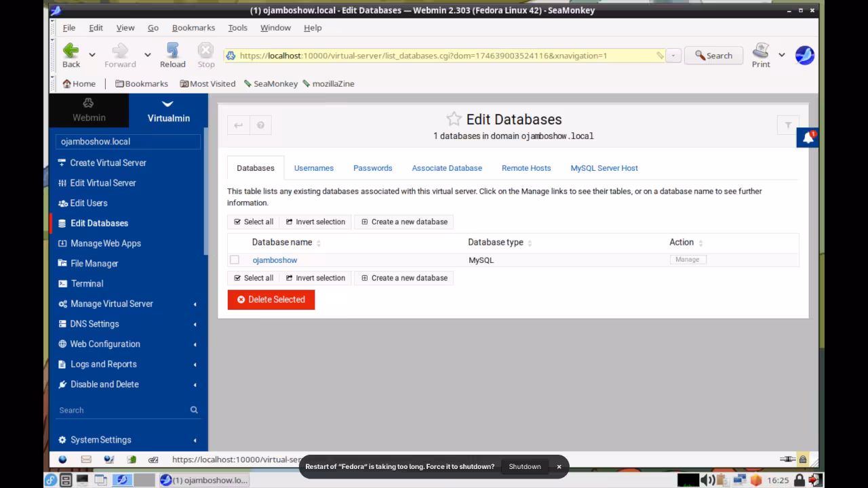
Task: Click the lower Select all button
Action: [254, 278]
